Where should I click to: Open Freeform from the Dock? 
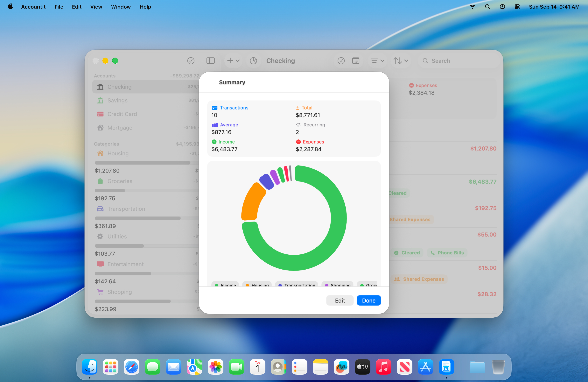point(341,367)
